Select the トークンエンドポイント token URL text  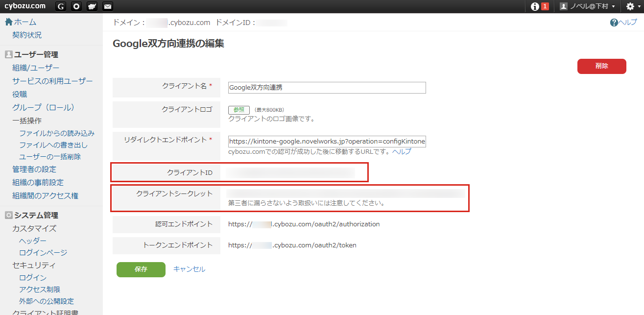pos(292,245)
